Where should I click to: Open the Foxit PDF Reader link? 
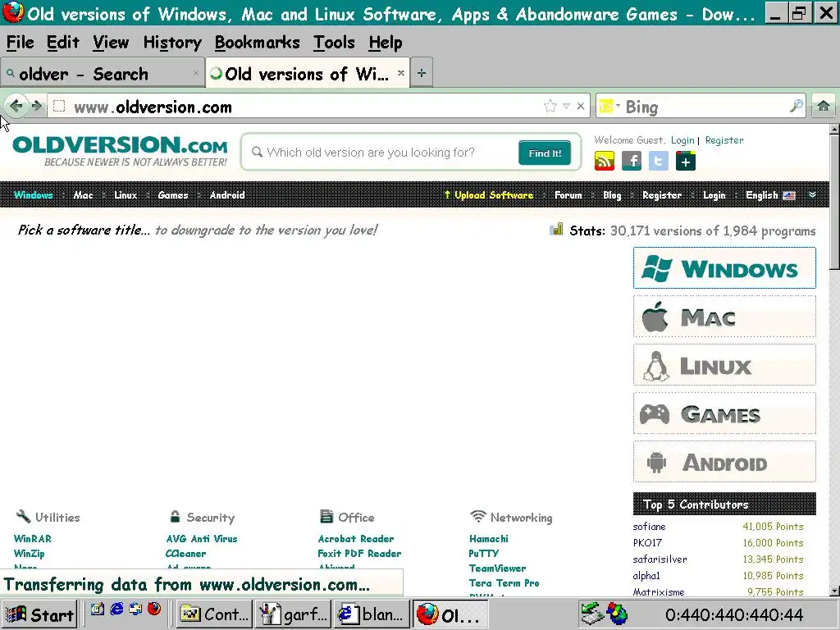coord(359,554)
